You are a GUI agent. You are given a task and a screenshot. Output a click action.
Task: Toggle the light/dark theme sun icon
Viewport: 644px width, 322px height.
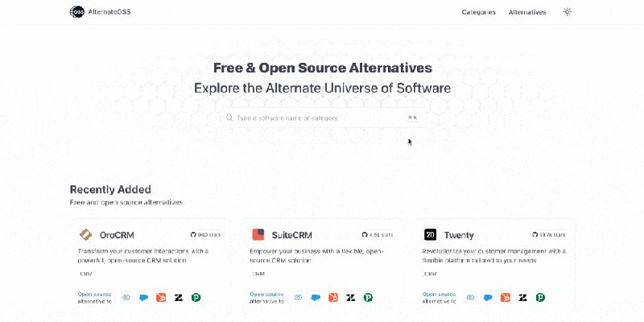[x=568, y=12]
